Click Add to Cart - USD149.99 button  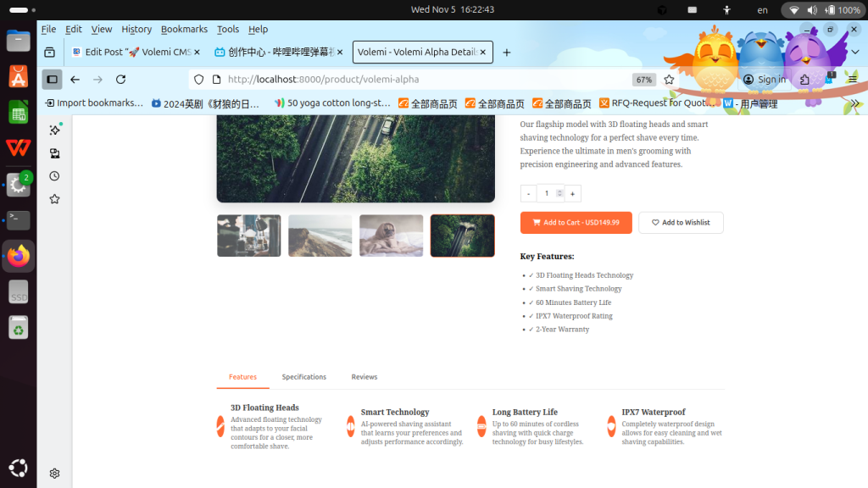576,223
